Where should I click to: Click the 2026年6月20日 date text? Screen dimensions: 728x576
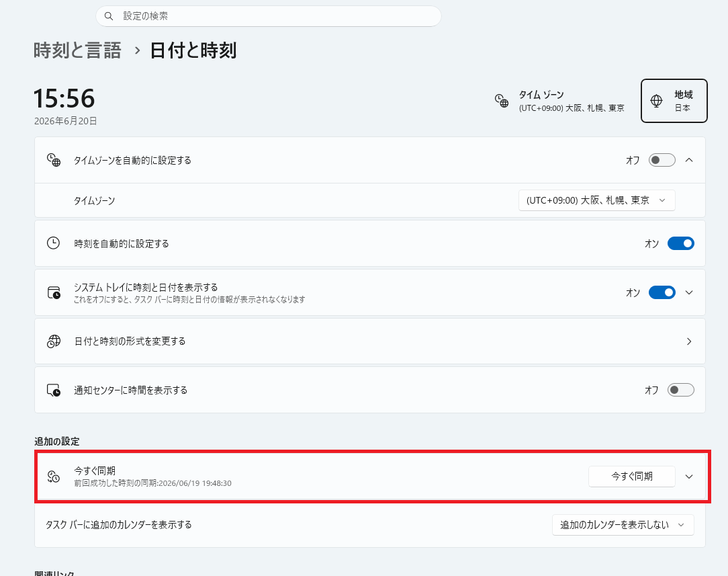point(65,121)
